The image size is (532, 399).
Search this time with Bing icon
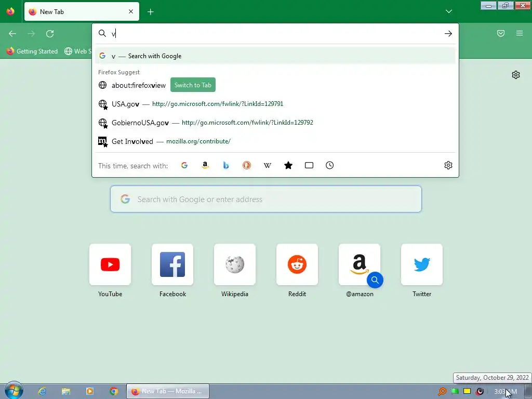[226, 165]
